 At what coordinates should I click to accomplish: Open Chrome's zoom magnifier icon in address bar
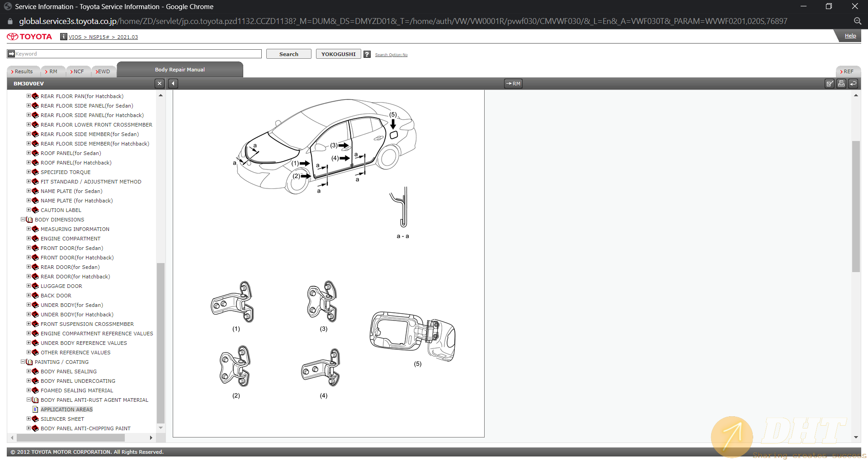click(x=857, y=21)
